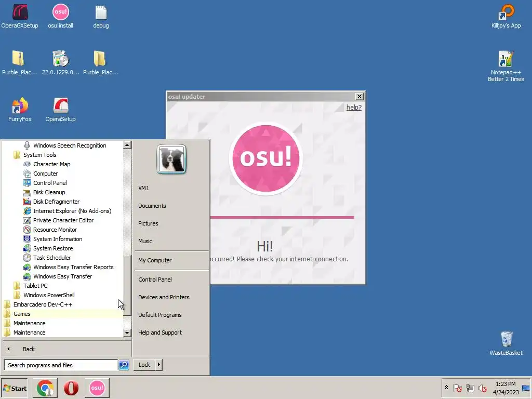Open Help and Support
This screenshot has height=399, width=532.
pyautogui.click(x=160, y=332)
